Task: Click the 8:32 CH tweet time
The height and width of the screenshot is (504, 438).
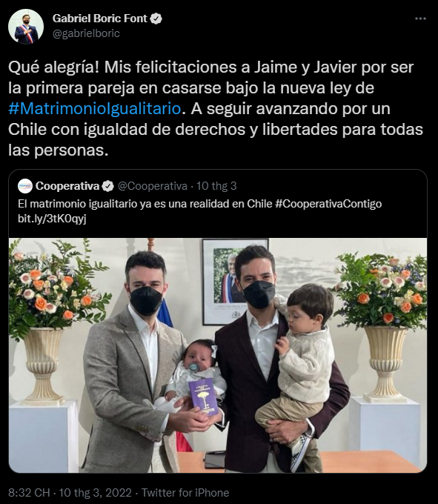Action: (x=29, y=493)
